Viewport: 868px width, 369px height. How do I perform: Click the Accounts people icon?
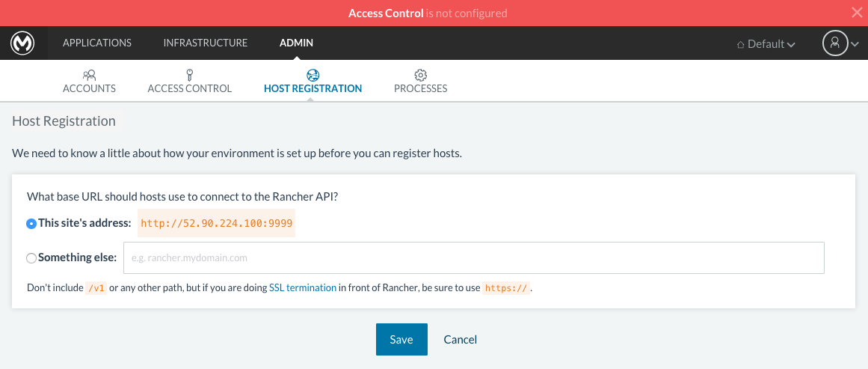(x=89, y=75)
